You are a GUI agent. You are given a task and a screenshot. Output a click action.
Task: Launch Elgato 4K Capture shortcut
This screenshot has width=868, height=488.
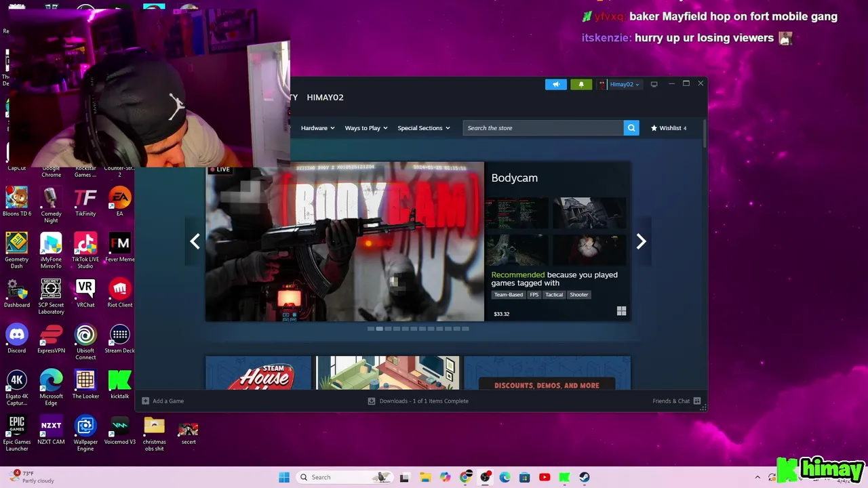click(x=17, y=388)
